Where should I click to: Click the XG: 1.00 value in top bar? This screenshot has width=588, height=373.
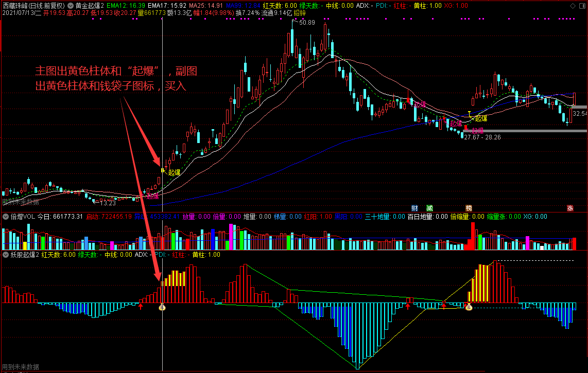[x=456, y=6]
